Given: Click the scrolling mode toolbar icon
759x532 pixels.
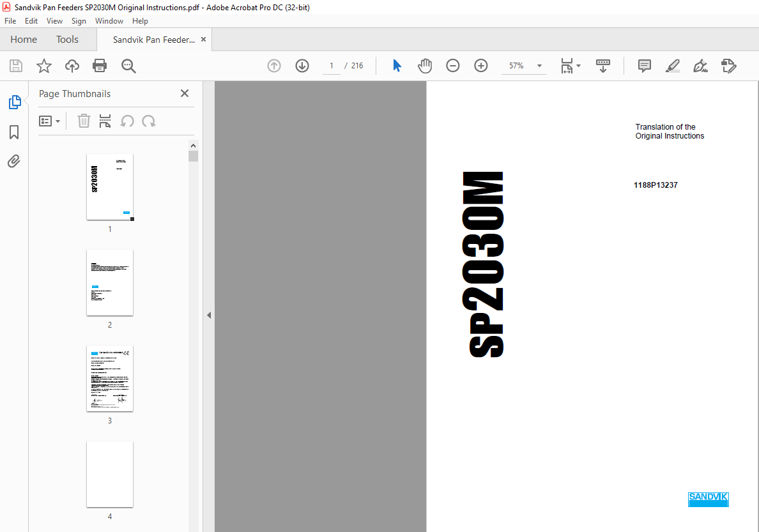Looking at the screenshot, I should pos(602,66).
